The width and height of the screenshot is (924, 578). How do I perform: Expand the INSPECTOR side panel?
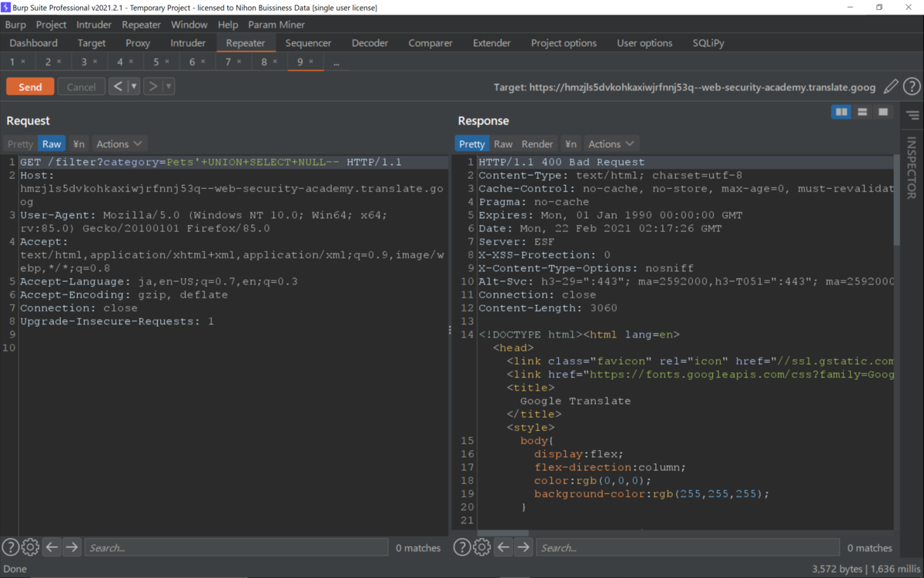click(x=912, y=167)
